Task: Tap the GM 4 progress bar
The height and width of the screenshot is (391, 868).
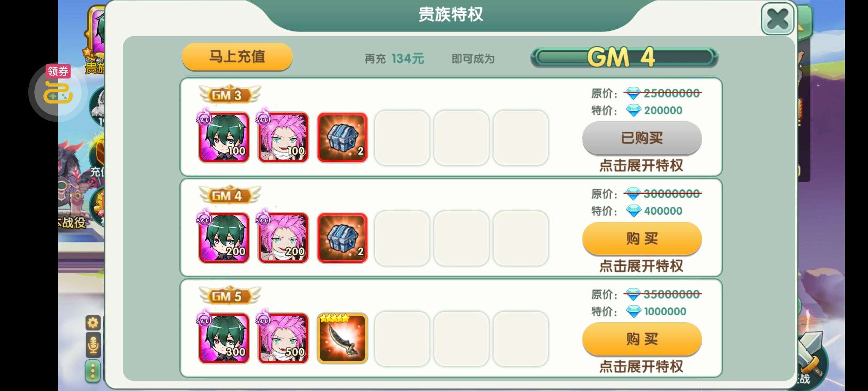Action: pyautogui.click(x=624, y=57)
